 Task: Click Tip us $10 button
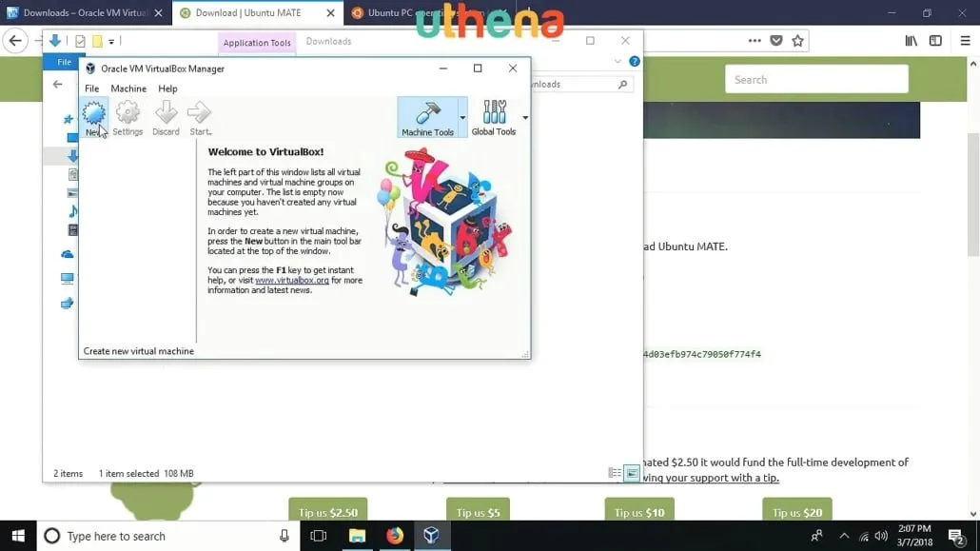click(x=639, y=511)
